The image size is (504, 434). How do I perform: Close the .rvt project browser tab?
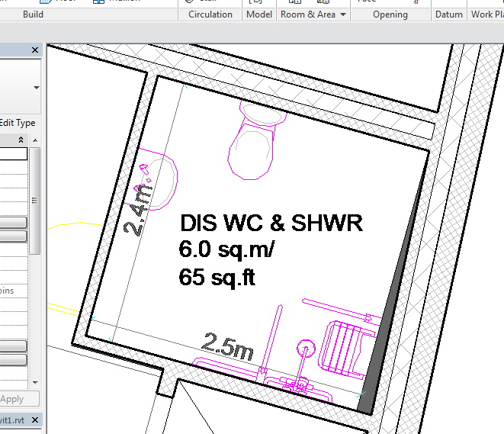35,420
